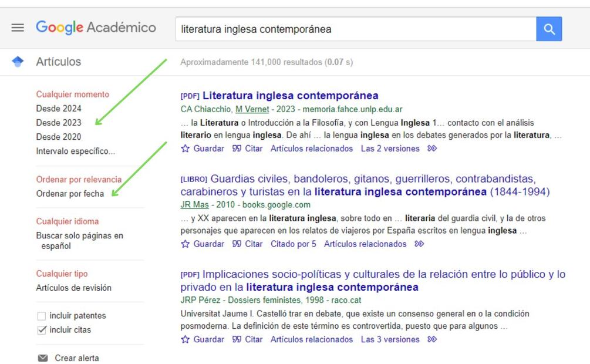Screen dimensions: 590x364
Task: Click the star icon on Guardias civiles result
Action: click(x=186, y=244)
